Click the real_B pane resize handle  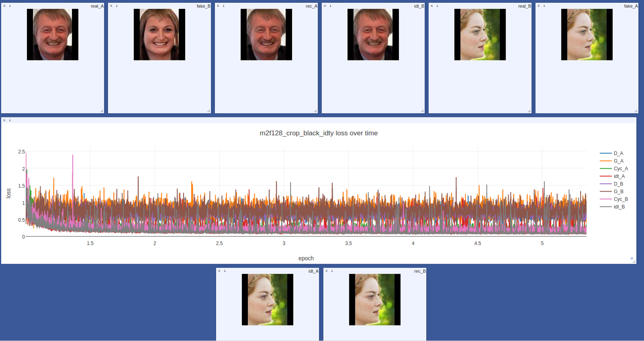pyautogui.click(x=529, y=111)
